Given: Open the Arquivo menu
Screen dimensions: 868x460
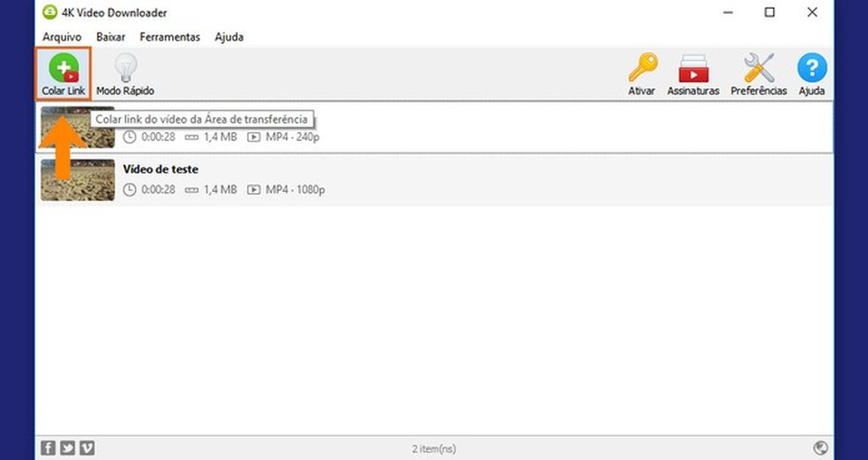Looking at the screenshot, I should (x=62, y=37).
